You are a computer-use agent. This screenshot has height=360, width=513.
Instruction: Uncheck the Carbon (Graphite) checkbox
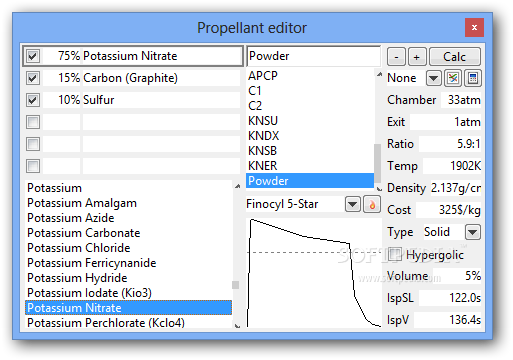tap(33, 78)
